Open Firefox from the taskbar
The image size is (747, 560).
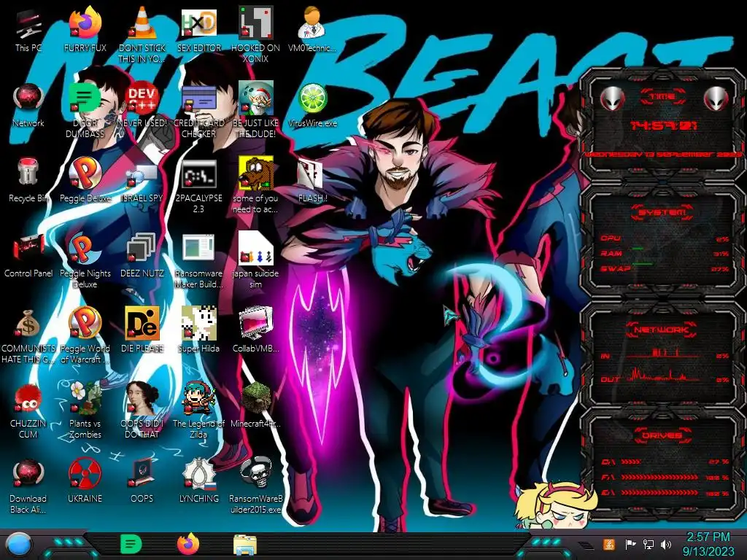coord(188,544)
